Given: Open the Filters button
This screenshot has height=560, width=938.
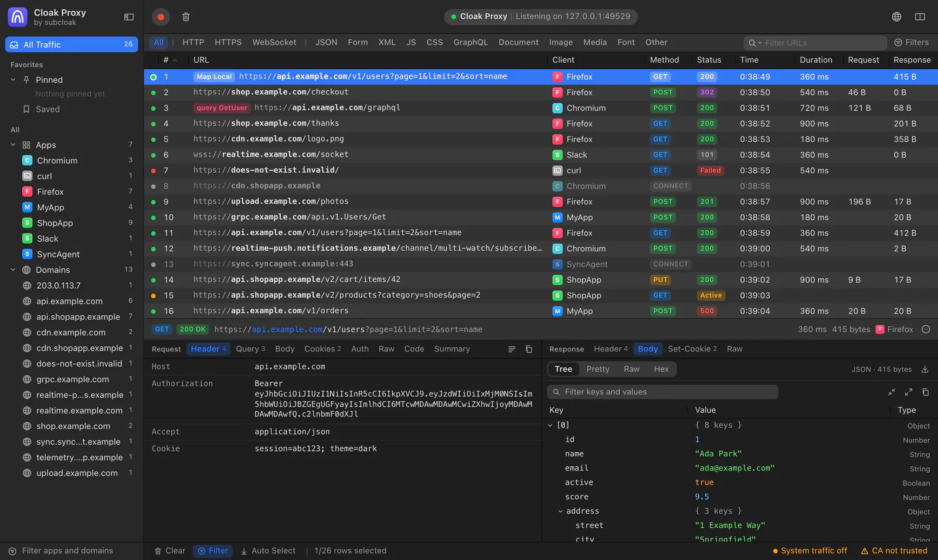Looking at the screenshot, I should [x=912, y=43].
